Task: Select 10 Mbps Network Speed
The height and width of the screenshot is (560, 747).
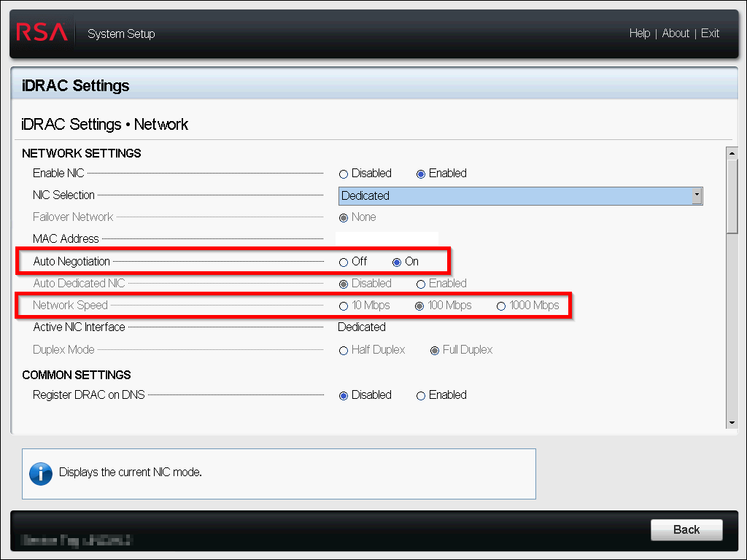Action: pyautogui.click(x=343, y=306)
